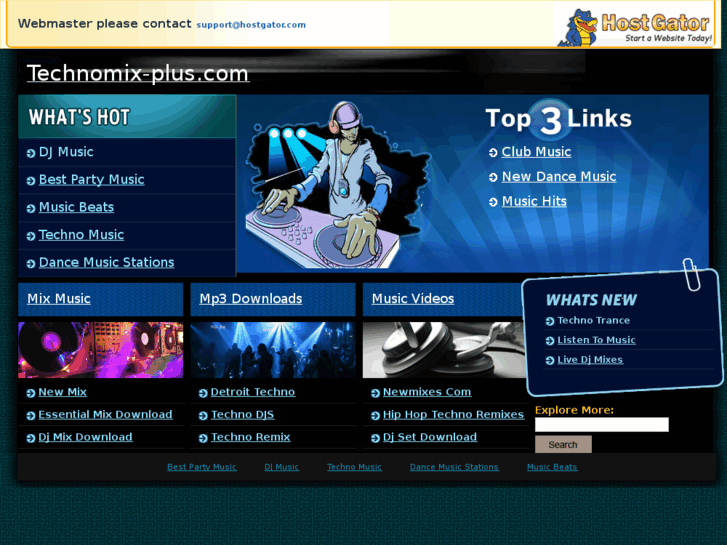Open Club Music in Top 3 Links
727x545 pixels.
536,152
